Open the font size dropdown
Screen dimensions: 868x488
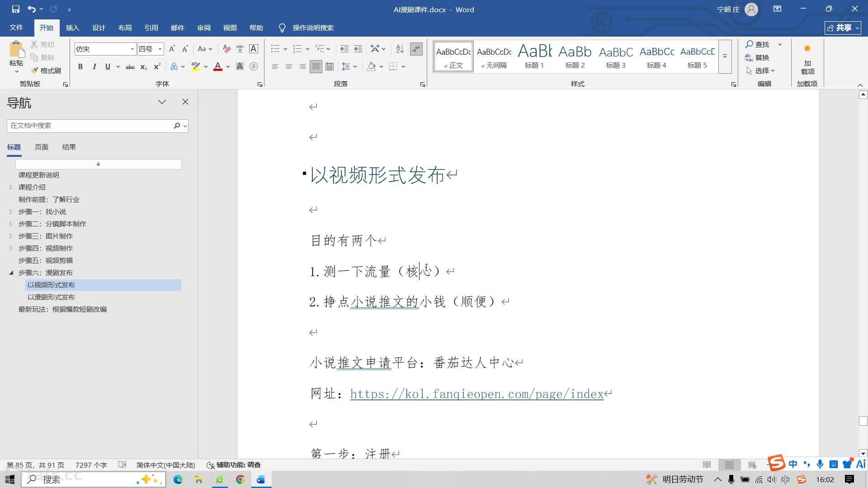[x=160, y=49]
